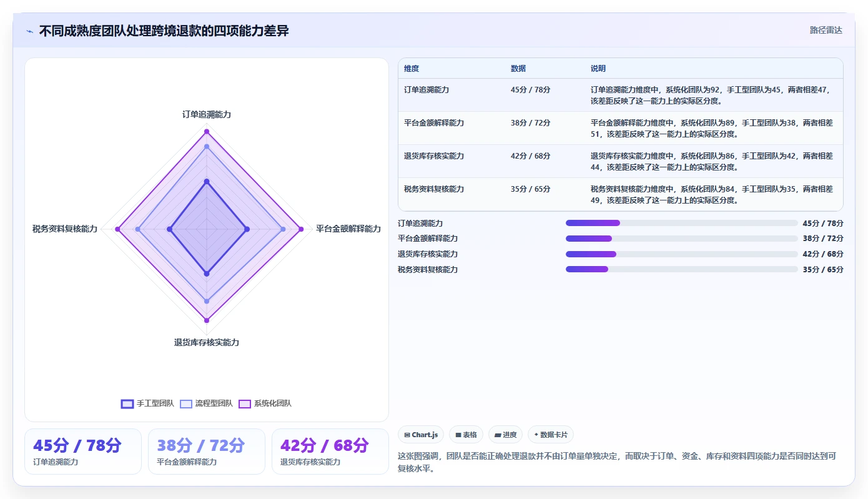Toggle 流程型团队 dataset in chart legend
Image resolution: width=868 pixels, height=499 pixels.
(206, 403)
